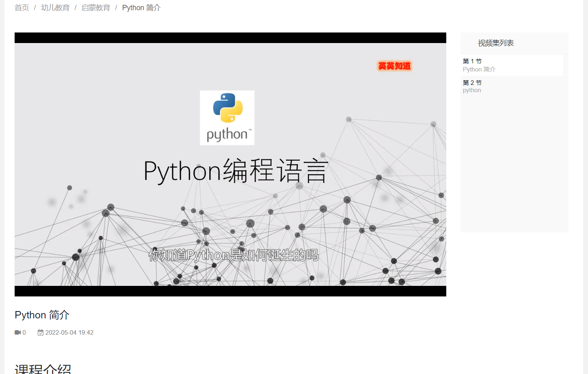The width and height of the screenshot is (588, 374).
Task: Click the black bar at the video bottom
Action: click(230, 291)
